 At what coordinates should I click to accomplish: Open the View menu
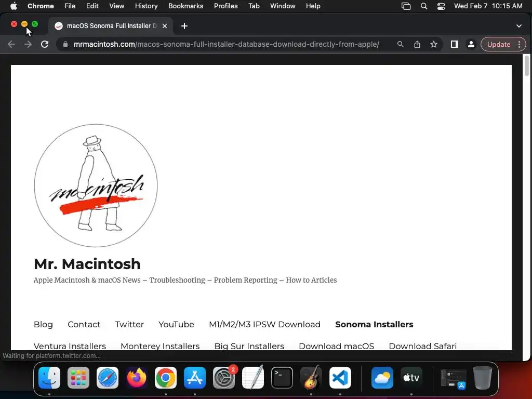(x=116, y=6)
